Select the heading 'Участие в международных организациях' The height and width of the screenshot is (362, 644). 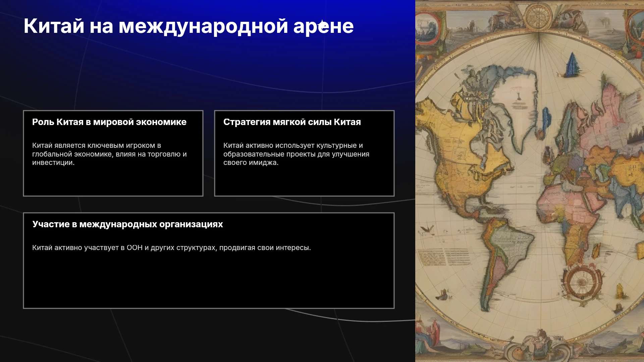[127, 224]
